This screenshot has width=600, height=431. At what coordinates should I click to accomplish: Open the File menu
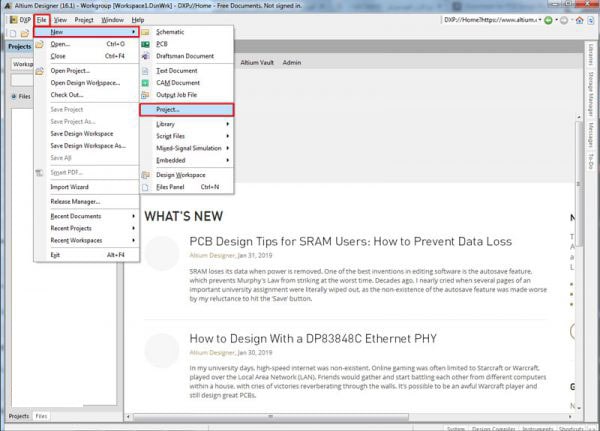pos(42,20)
